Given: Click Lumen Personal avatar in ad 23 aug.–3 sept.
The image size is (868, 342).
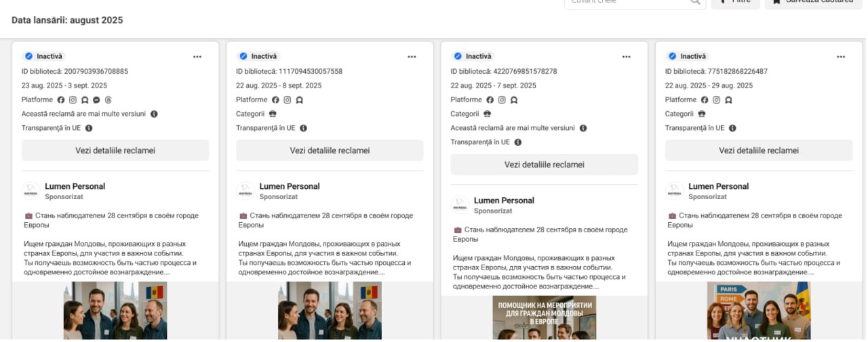Looking at the screenshot, I should coord(31,191).
